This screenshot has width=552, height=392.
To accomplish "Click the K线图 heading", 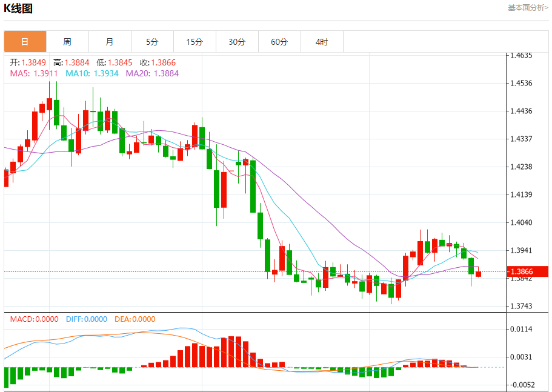I will 18,8.
